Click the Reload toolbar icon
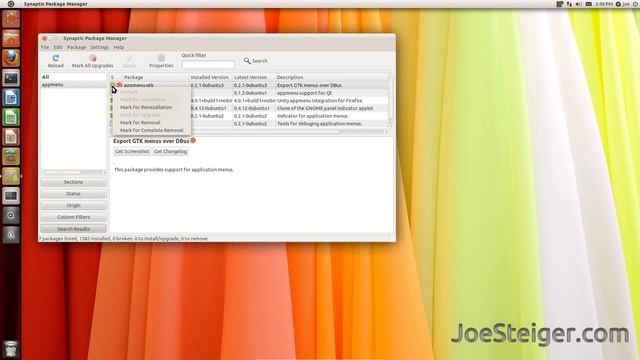Viewport: 640px width, 360px height. click(x=56, y=58)
